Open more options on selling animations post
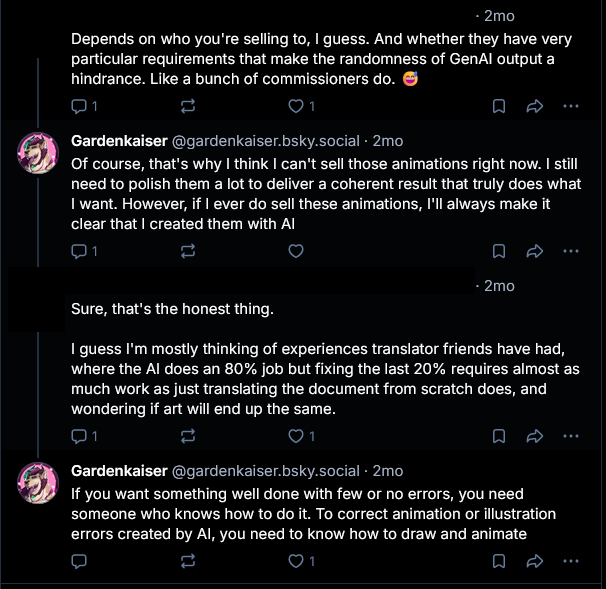 pyautogui.click(x=570, y=252)
